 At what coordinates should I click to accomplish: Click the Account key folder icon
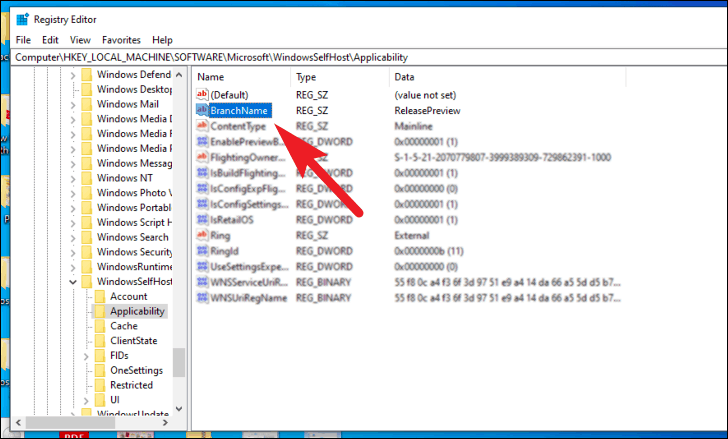tap(100, 296)
